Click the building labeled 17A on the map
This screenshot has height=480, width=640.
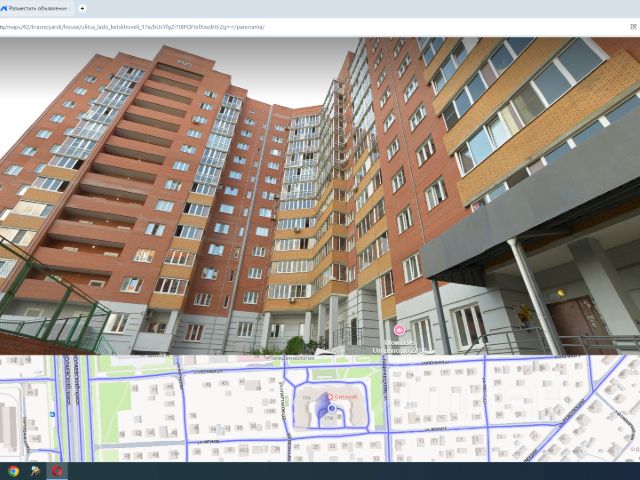tap(307, 397)
